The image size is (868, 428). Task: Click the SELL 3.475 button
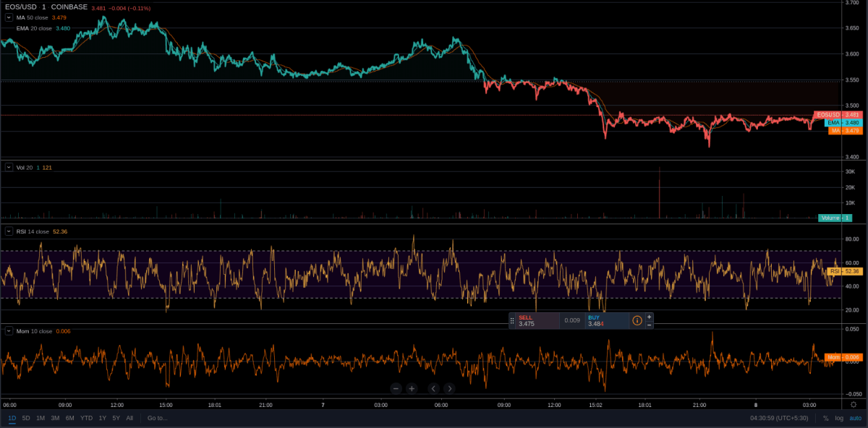[537, 321]
